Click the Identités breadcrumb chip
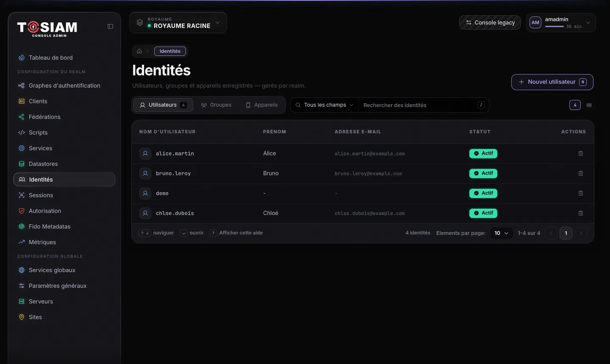610x364 pixels. (170, 51)
